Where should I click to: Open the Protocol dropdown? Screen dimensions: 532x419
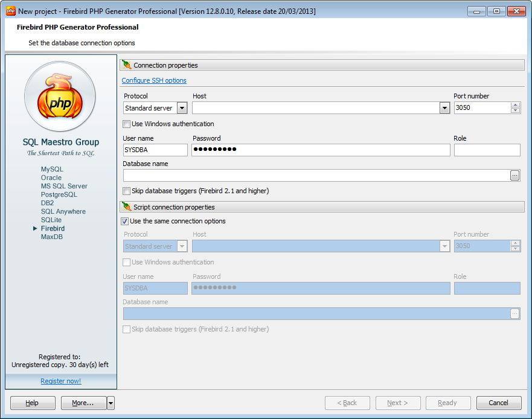pyautogui.click(x=182, y=108)
